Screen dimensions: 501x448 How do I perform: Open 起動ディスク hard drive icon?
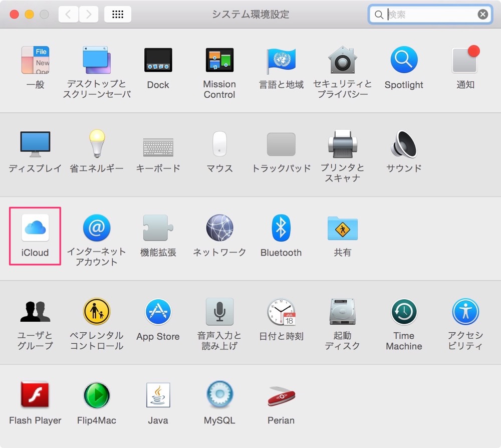[343, 312]
